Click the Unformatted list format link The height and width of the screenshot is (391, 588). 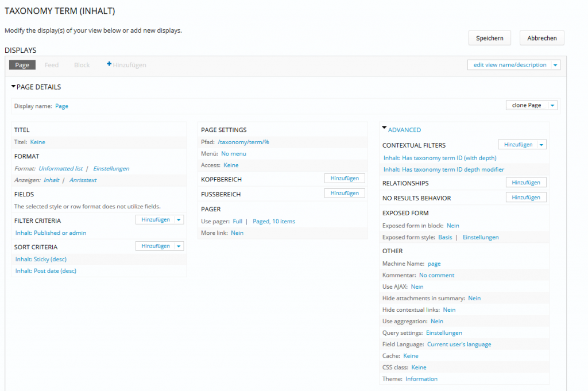tap(61, 168)
